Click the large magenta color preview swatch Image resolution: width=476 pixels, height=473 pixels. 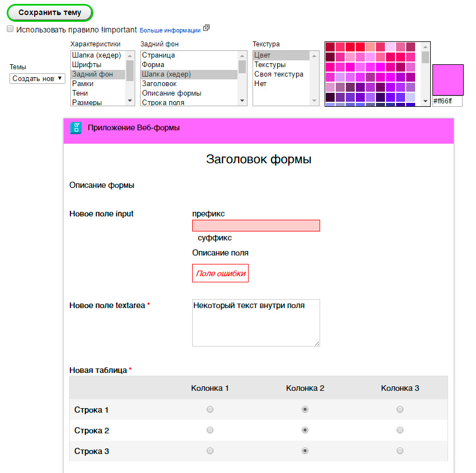[x=448, y=79]
